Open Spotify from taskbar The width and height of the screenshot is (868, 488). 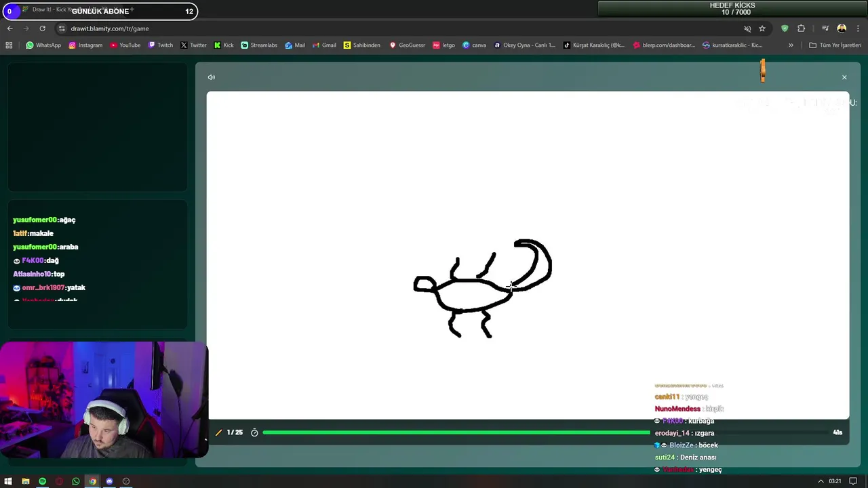[x=42, y=481]
